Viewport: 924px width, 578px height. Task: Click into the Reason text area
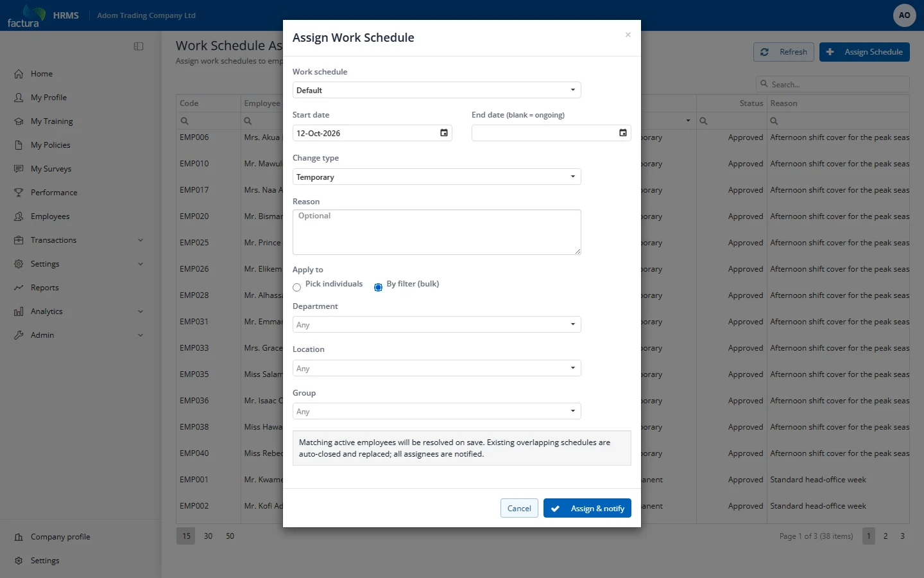[x=437, y=232]
